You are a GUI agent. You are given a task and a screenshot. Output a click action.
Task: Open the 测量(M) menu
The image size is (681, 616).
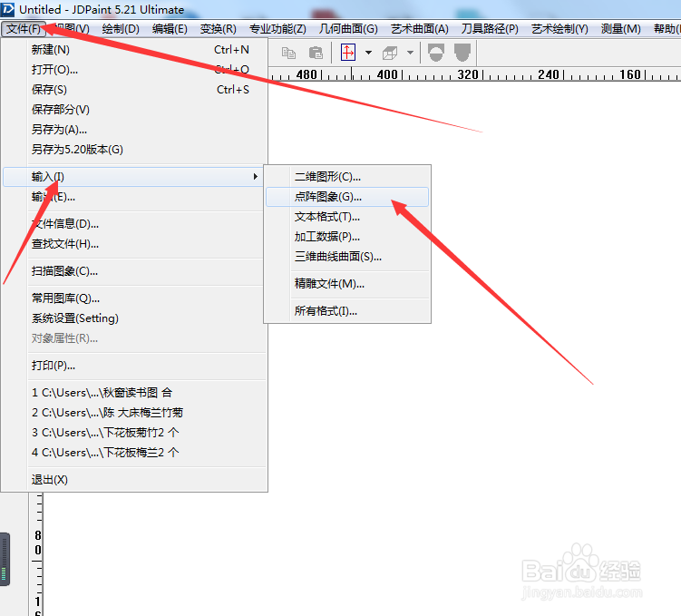(620, 29)
